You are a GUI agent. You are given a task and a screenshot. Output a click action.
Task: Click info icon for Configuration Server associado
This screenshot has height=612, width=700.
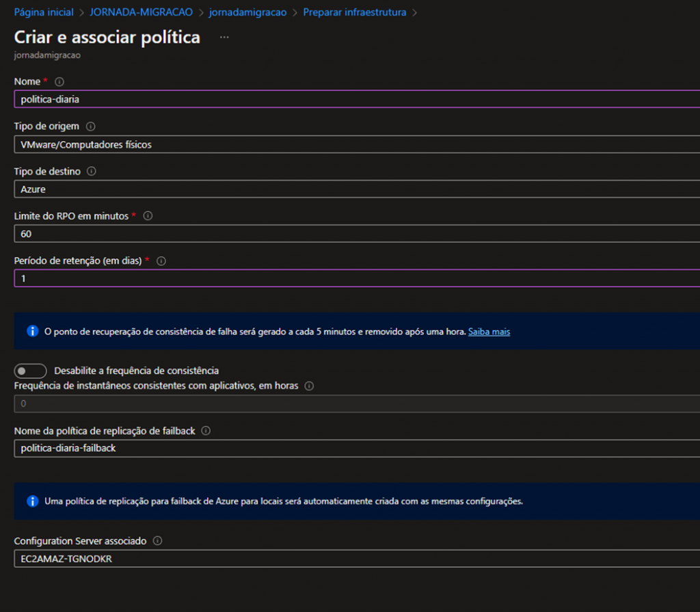(x=157, y=541)
